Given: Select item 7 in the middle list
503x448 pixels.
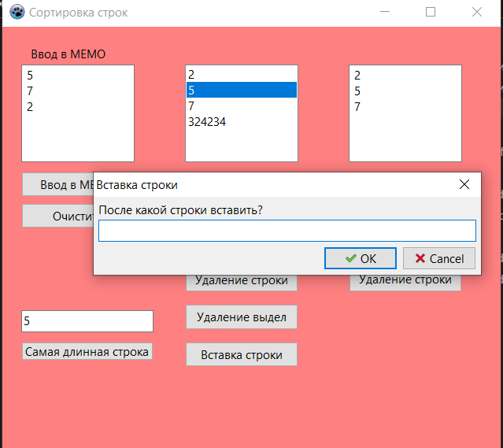Looking at the screenshot, I should pos(242,106).
